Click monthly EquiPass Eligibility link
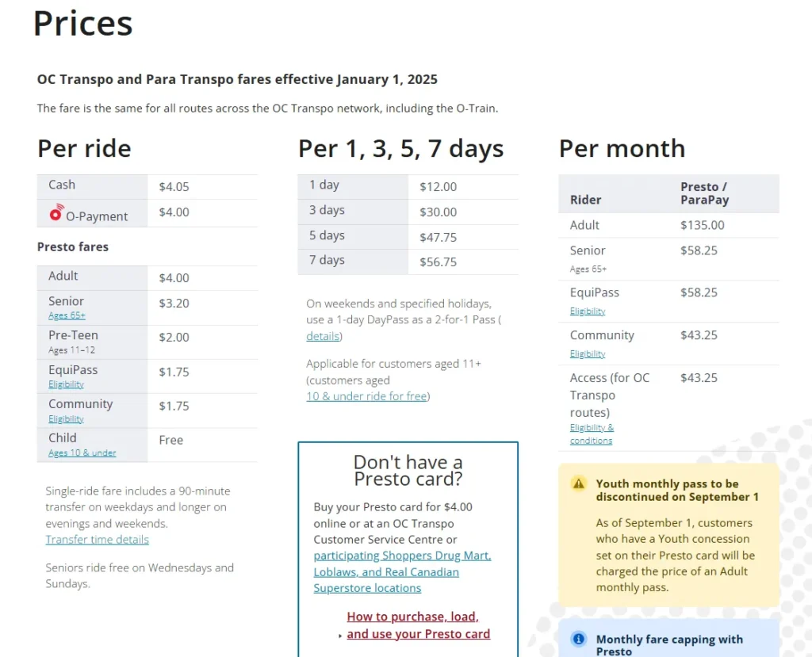 (587, 311)
